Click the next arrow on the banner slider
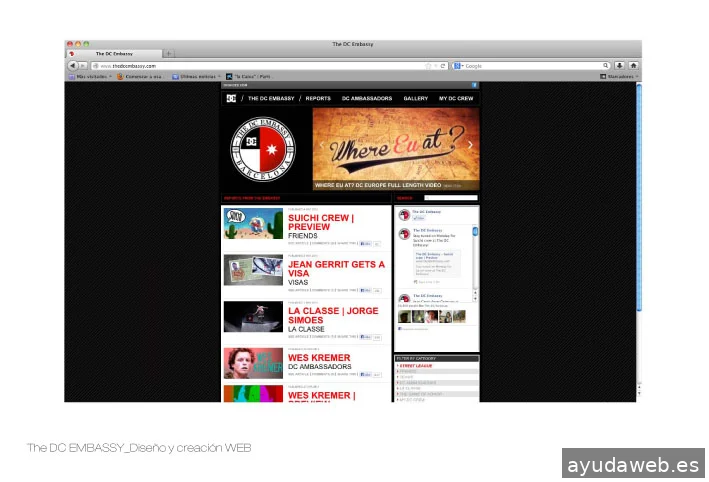Image resolution: width=709 pixels, height=482 pixels. (x=471, y=145)
